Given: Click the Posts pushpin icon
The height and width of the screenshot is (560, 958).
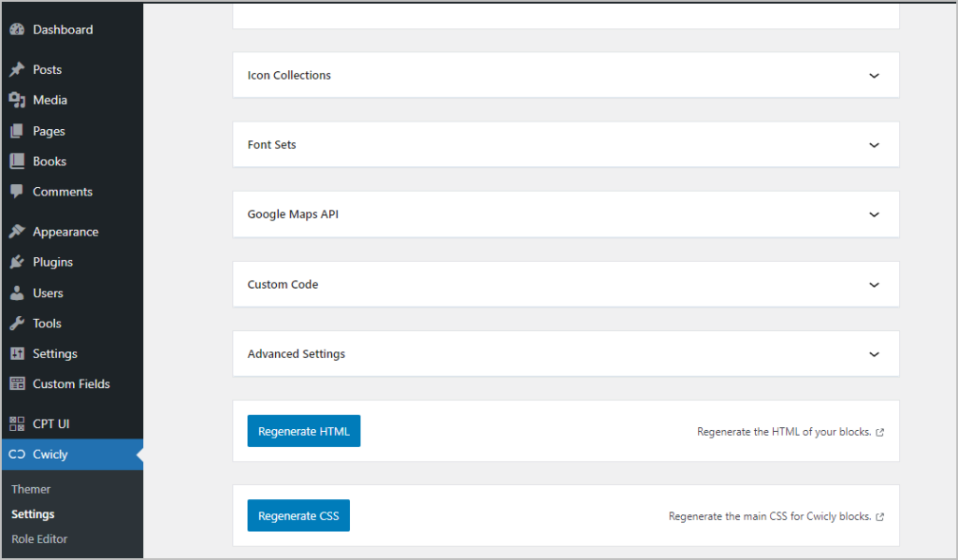Looking at the screenshot, I should click(x=17, y=70).
